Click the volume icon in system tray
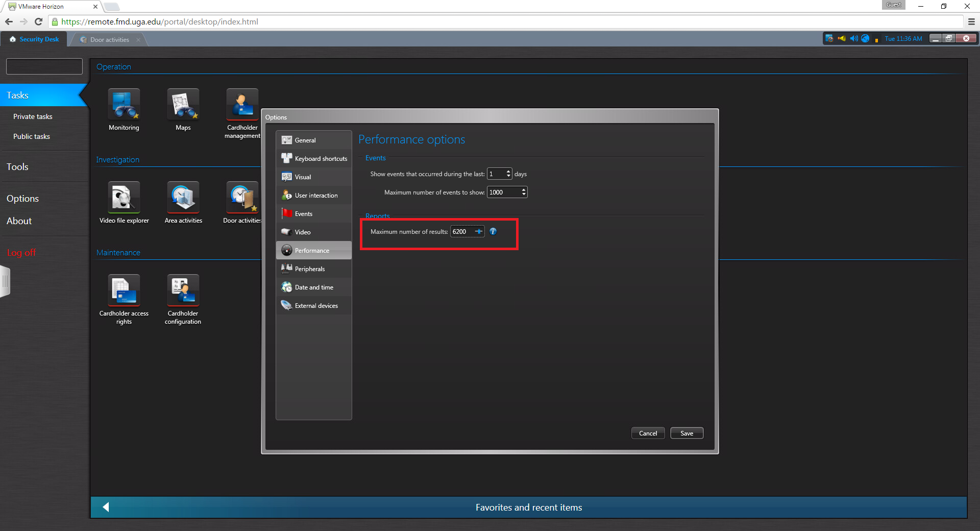This screenshot has width=980, height=531. pos(853,39)
